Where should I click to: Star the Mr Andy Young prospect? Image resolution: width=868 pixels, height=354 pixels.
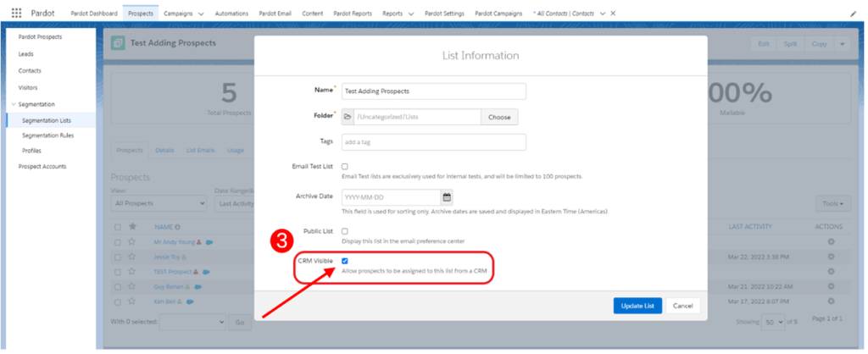131,241
